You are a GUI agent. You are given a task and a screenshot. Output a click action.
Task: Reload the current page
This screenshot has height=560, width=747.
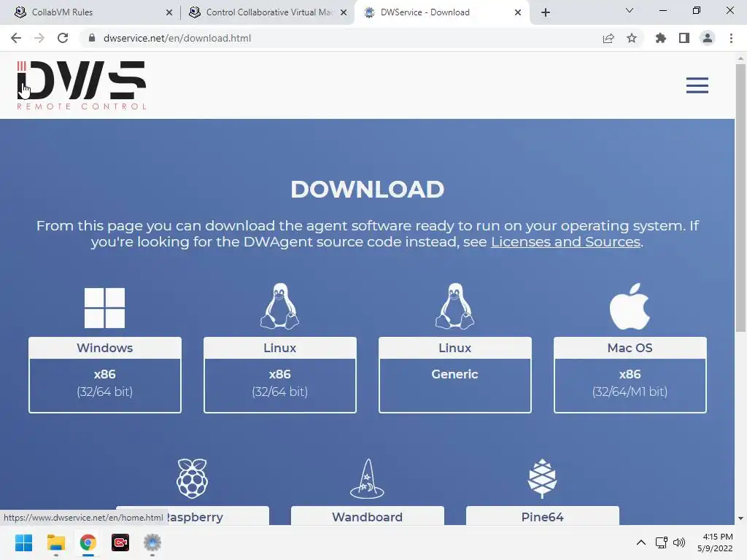click(63, 38)
